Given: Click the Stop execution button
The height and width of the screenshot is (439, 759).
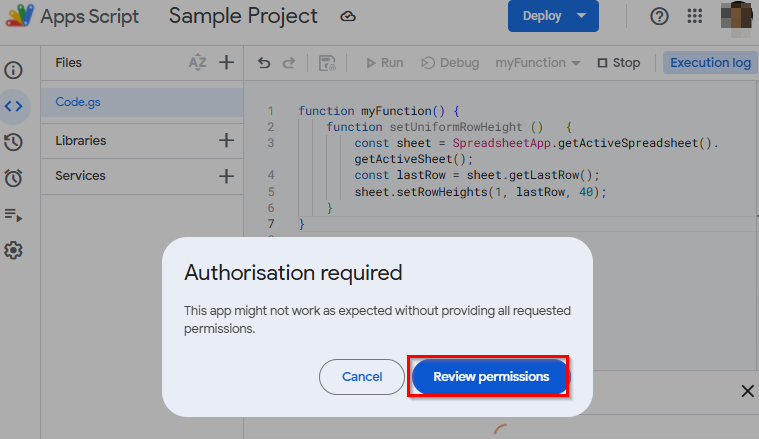Looking at the screenshot, I should pos(618,63).
